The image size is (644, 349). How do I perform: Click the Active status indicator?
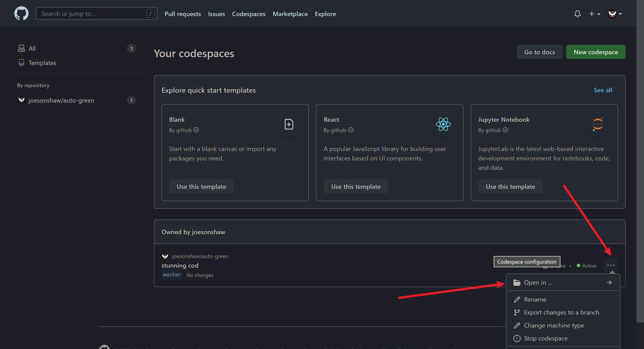(586, 266)
